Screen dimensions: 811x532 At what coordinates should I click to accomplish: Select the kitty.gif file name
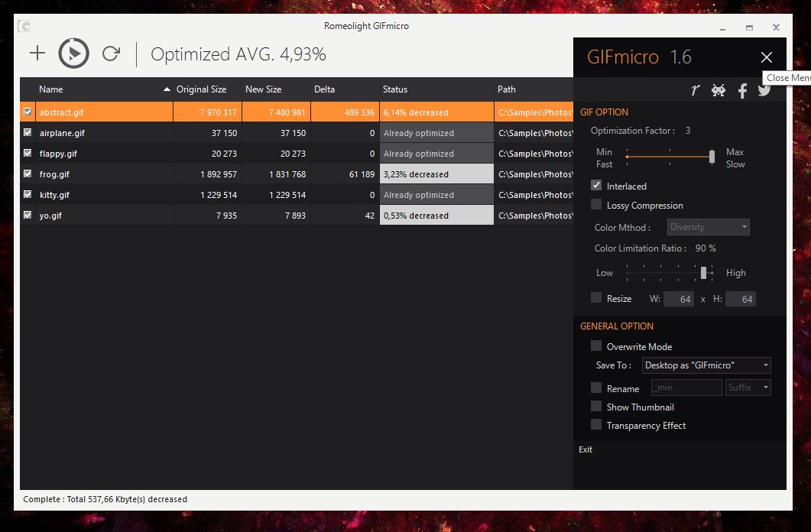54,195
